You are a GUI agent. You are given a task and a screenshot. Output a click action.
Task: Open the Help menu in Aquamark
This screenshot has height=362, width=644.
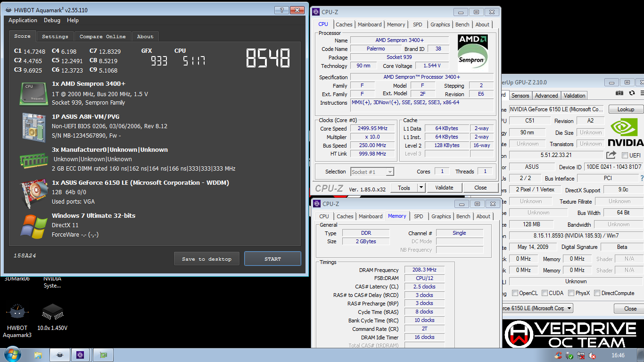pos(73,20)
